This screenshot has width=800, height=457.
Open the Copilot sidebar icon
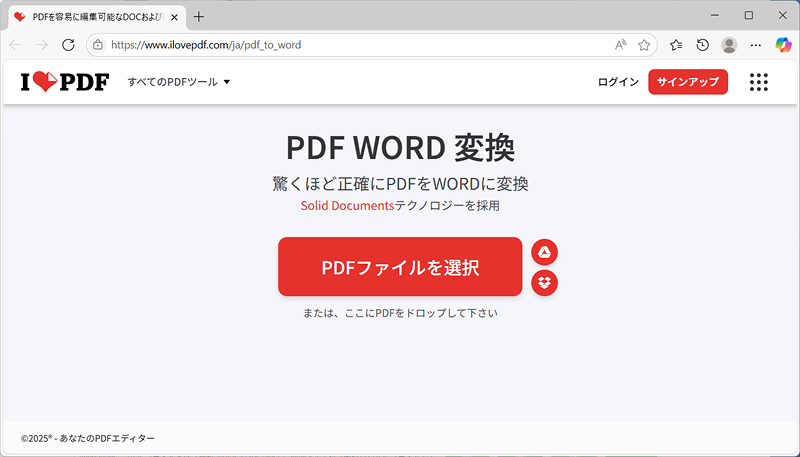click(783, 45)
